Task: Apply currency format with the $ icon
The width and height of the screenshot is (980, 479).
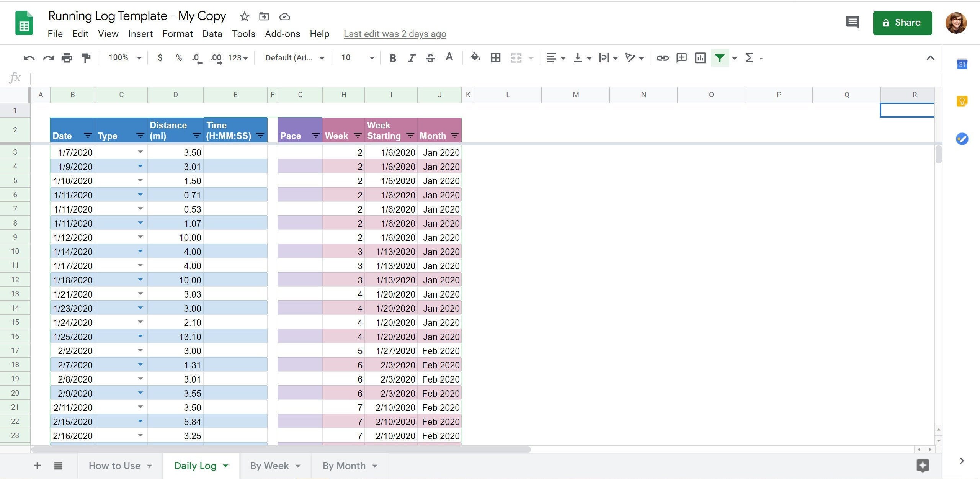Action: tap(160, 57)
